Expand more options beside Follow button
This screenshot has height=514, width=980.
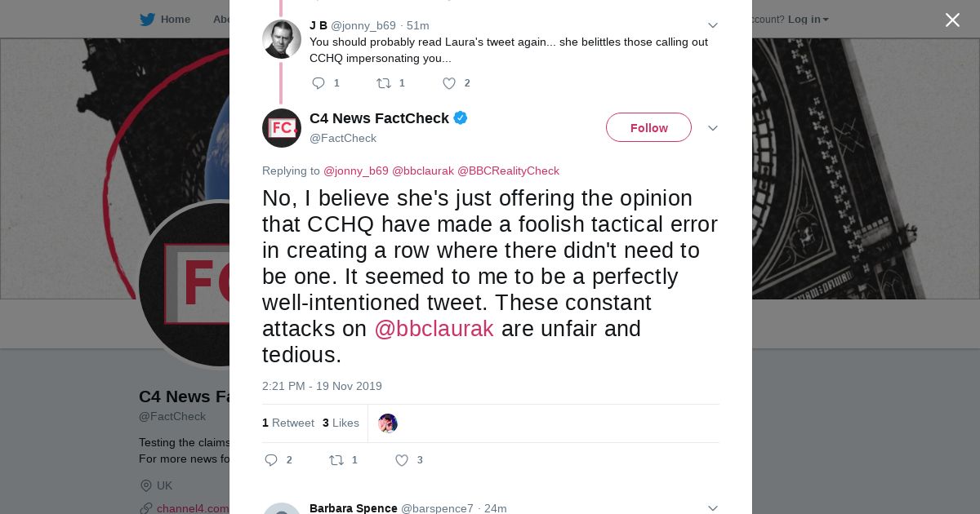[712, 129]
